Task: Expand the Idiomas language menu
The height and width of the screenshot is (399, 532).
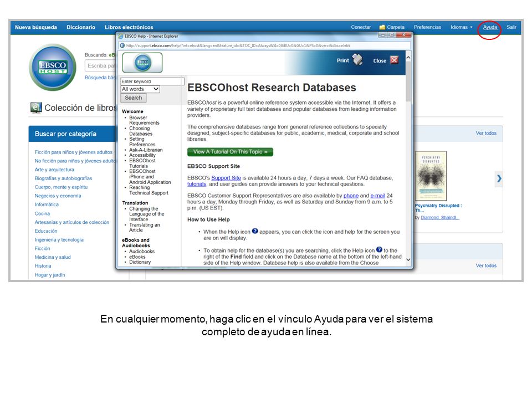Action: coord(462,27)
